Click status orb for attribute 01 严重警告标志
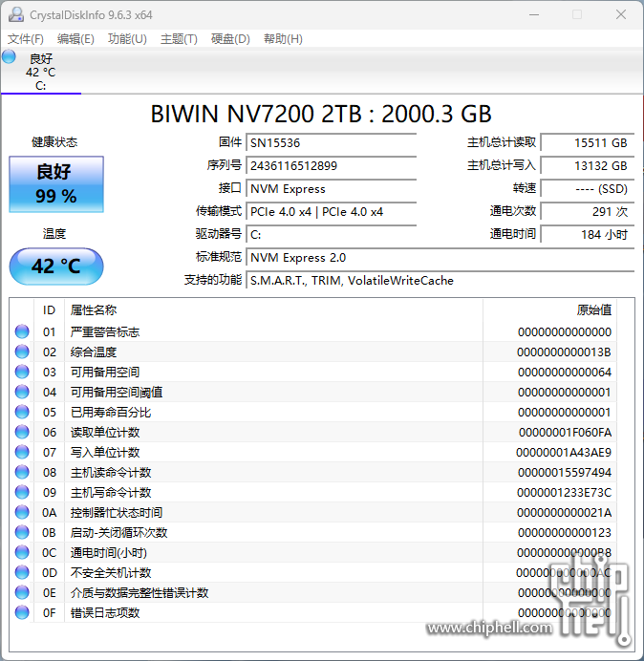 pos(22,331)
